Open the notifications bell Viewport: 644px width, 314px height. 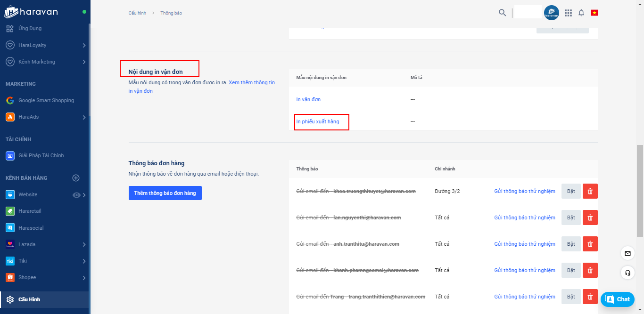click(x=581, y=13)
